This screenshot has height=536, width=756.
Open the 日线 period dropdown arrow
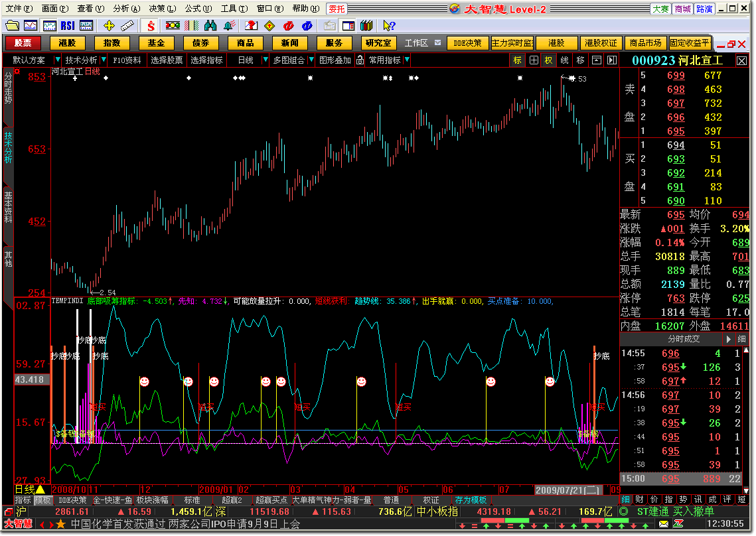coord(265,60)
